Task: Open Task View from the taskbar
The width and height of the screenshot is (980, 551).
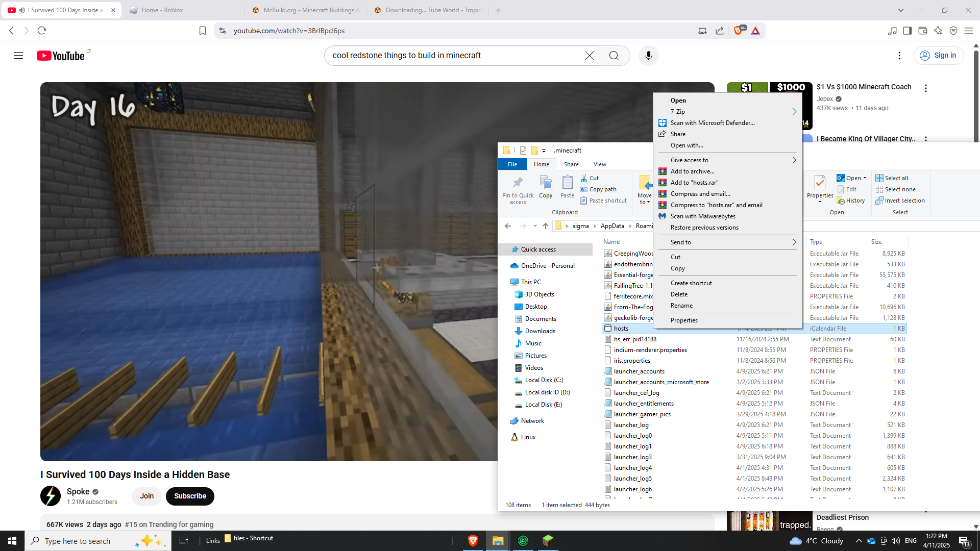Action: pyautogui.click(x=184, y=541)
